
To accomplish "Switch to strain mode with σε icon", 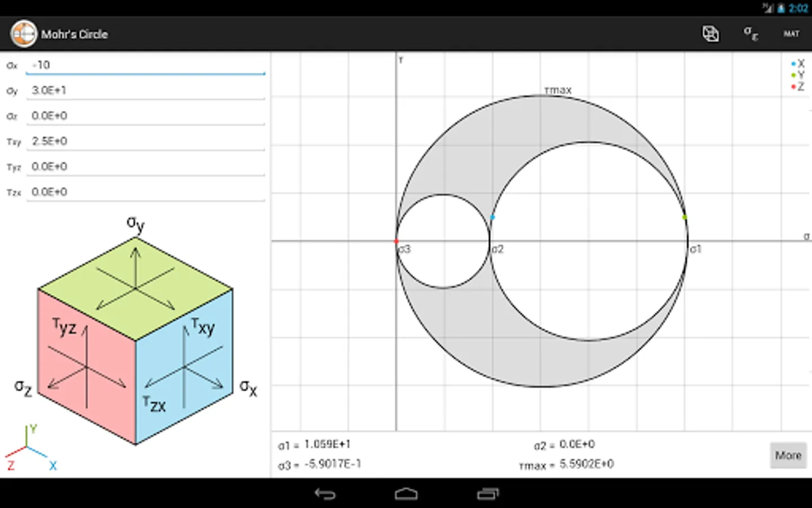I will pyautogui.click(x=751, y=33).
